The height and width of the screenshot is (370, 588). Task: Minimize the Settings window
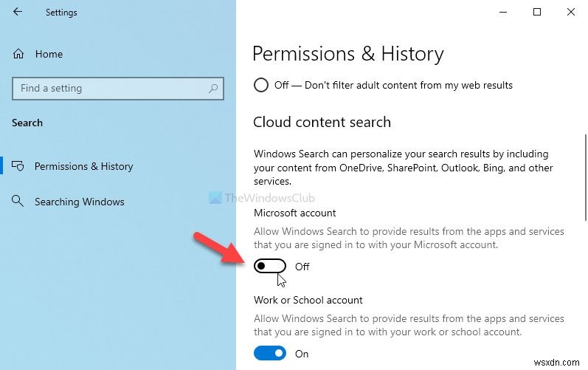pos(503,12)
